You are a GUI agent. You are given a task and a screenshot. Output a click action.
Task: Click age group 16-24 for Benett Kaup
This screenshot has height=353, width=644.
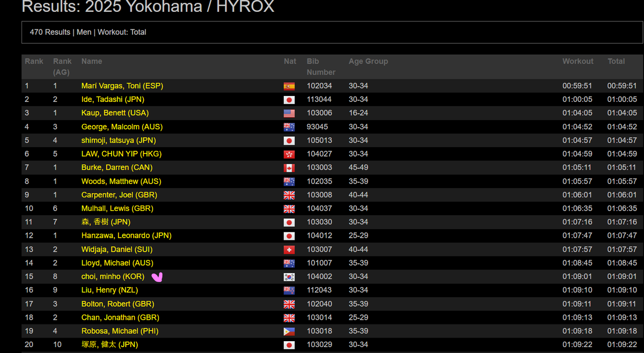tap(358, 113)
